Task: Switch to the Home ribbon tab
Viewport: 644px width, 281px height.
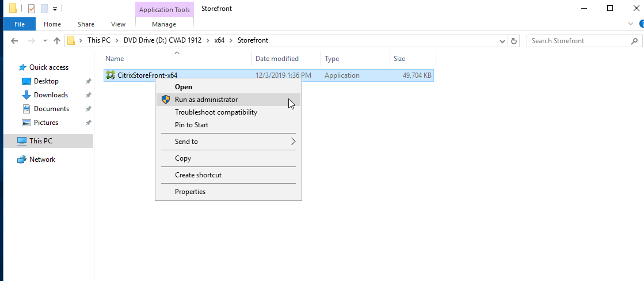Action: coord(52,24)
